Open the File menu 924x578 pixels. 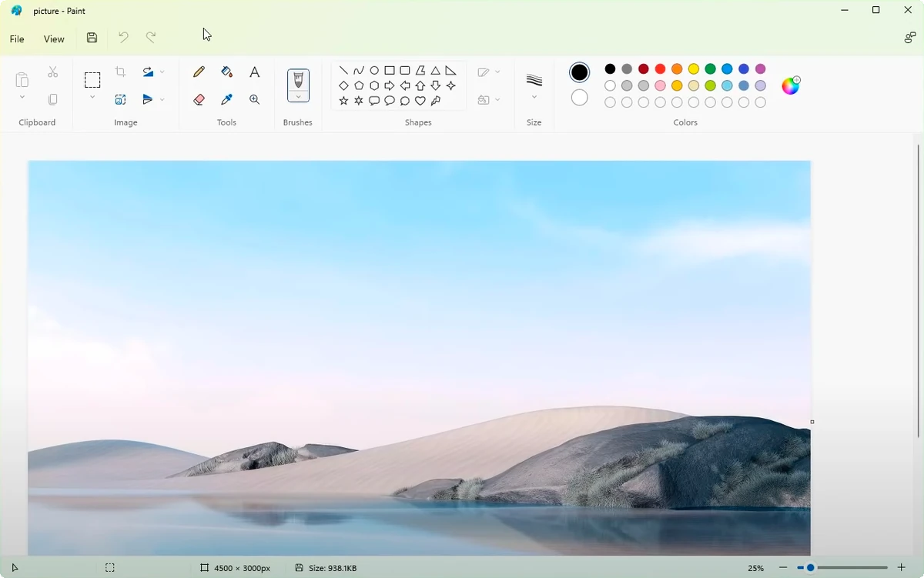click(16, 38)
